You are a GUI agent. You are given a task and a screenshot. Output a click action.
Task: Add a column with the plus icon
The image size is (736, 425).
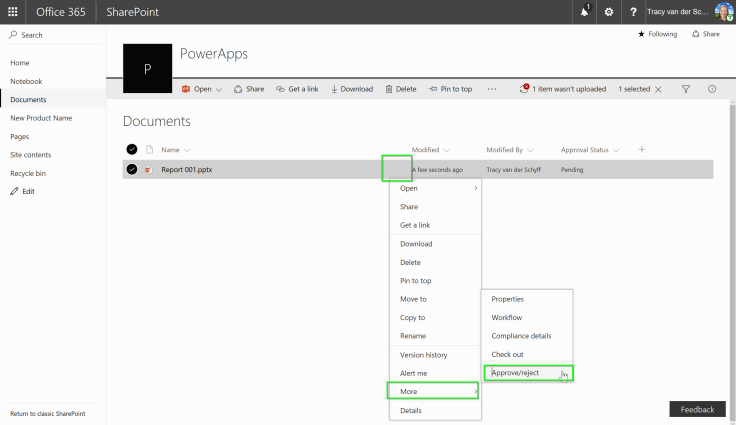642,150
